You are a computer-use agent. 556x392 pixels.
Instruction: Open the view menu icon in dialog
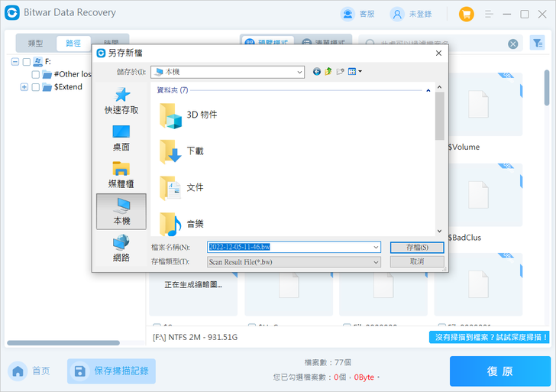[354, 72]
